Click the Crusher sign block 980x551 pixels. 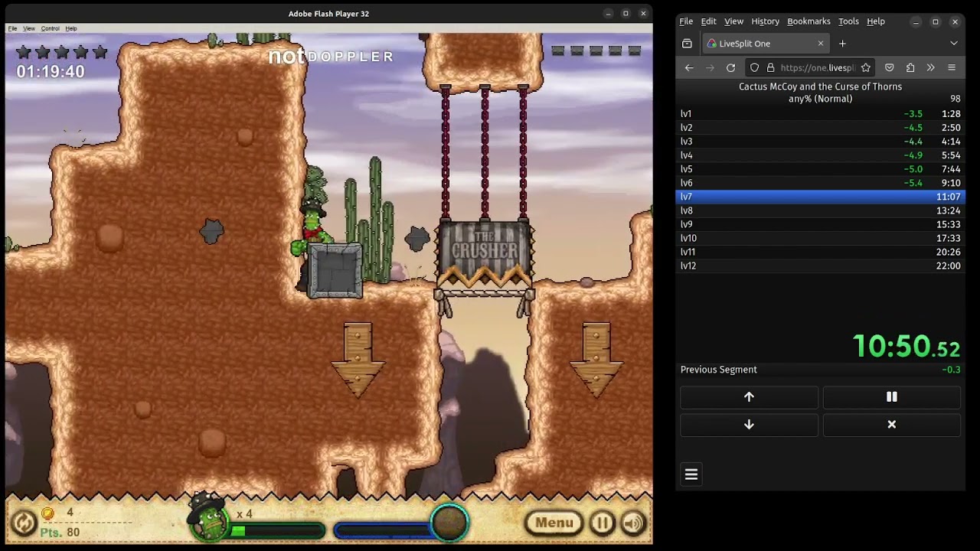(485, 253)
